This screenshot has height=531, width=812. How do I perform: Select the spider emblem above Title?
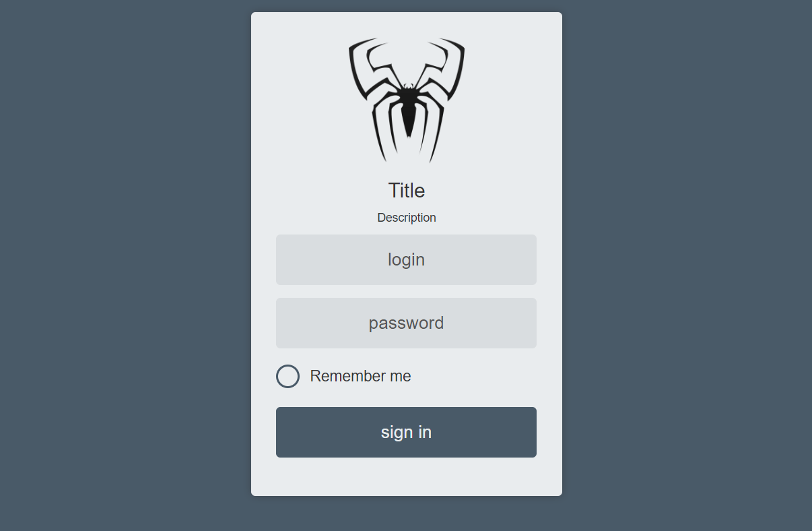click(407, 100)
